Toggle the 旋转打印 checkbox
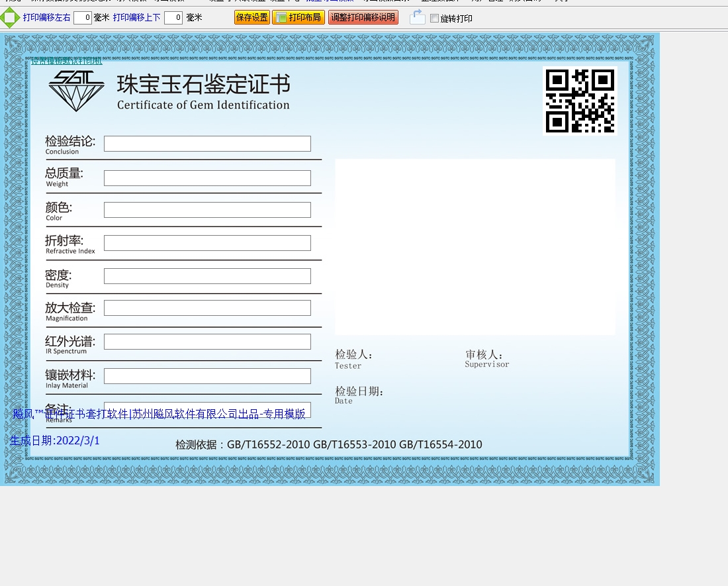The width and height of the screenshot is (728, 586). pos(435,19)
